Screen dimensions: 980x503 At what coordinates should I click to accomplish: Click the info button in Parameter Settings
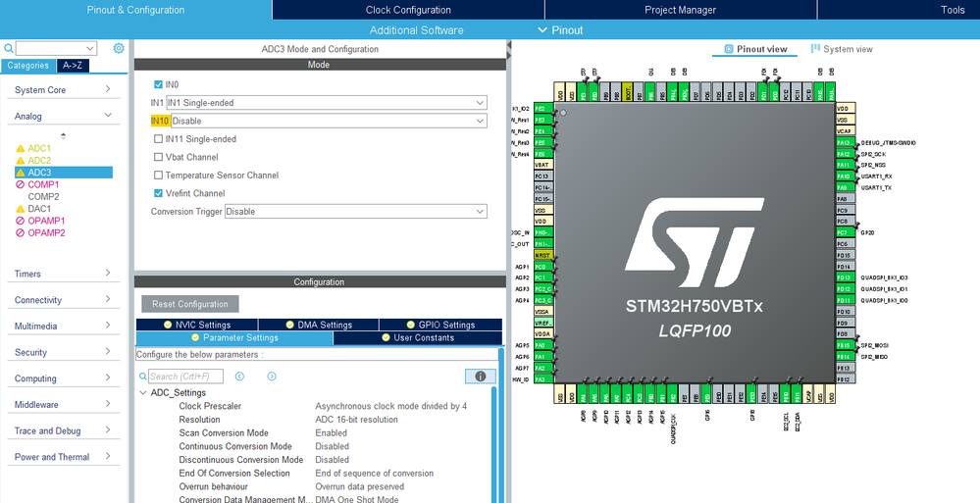pos(480,377)
